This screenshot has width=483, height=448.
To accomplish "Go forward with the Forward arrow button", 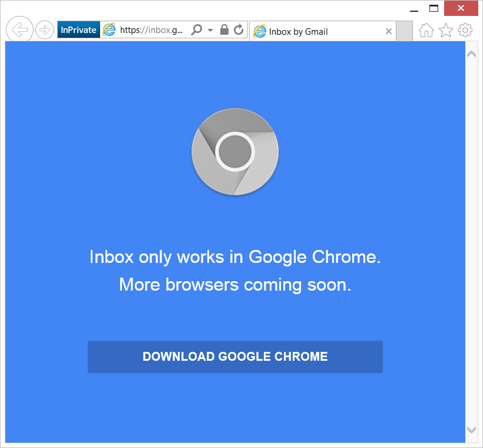I will (45, 30).
